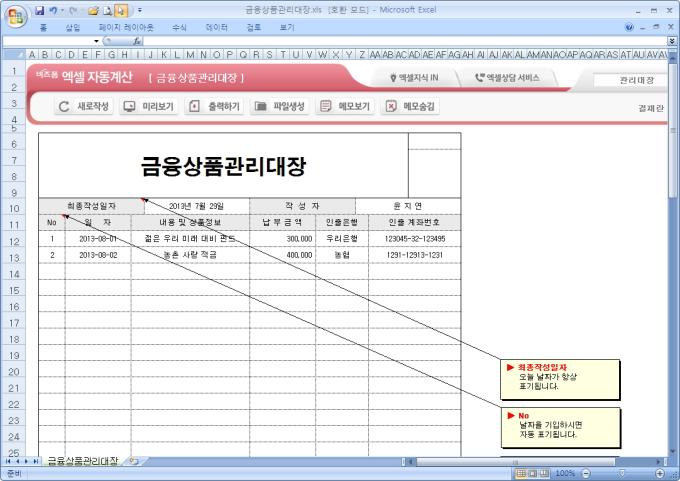Expand the formula bar
The width and height of the screenshot is (680, 481).
[672, 41]
